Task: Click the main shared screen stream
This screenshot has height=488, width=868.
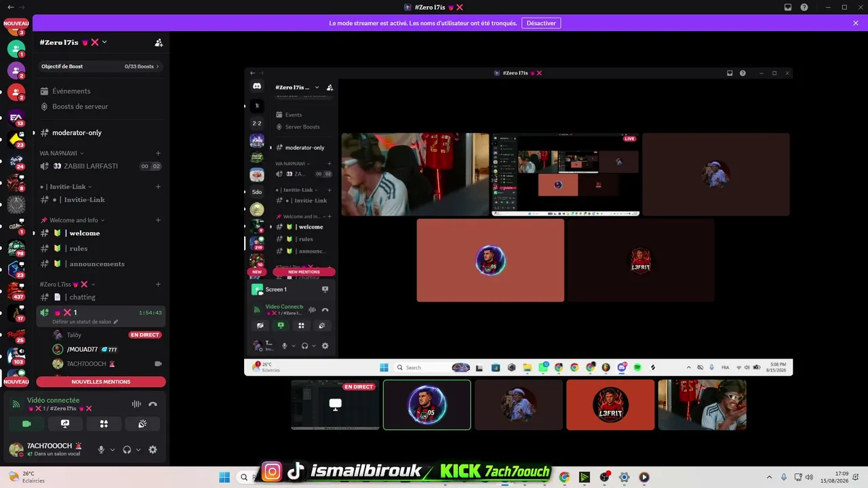Action: 518,222
